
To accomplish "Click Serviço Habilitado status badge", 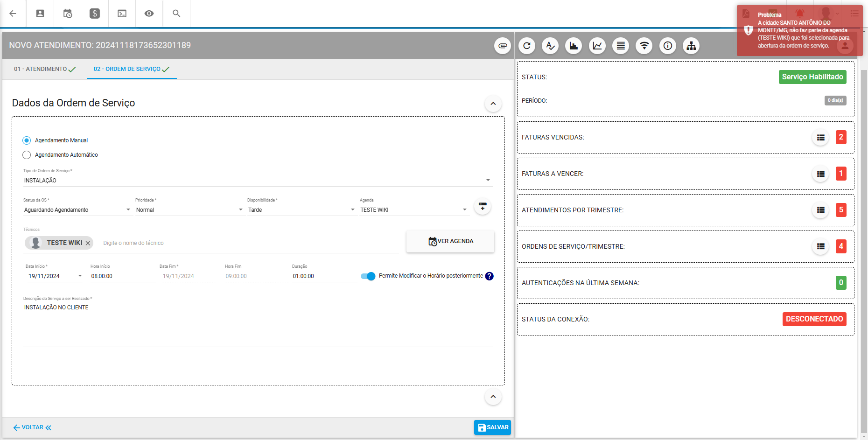I will 812,77.
